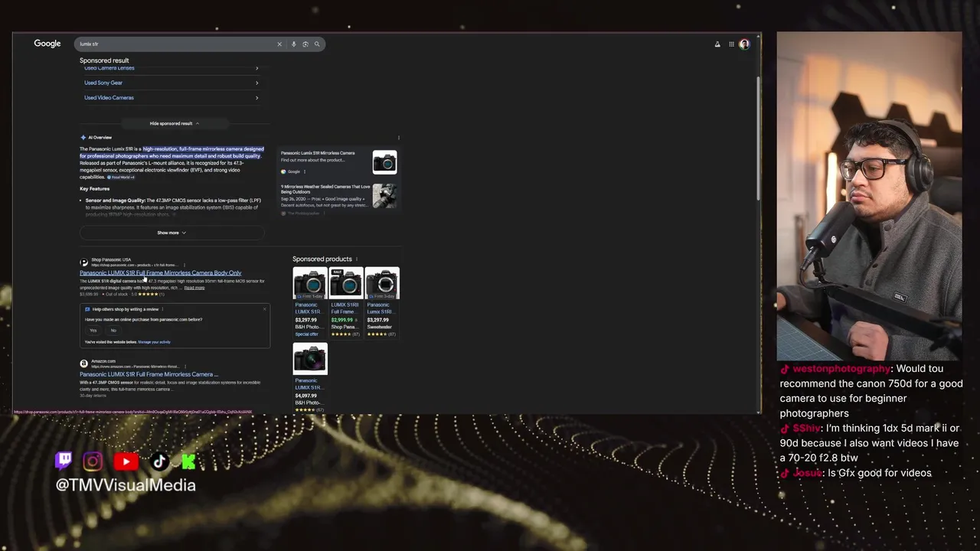
Task: Open Shop Panasonic USA result options menu
Action: click(x=185, y=265)
